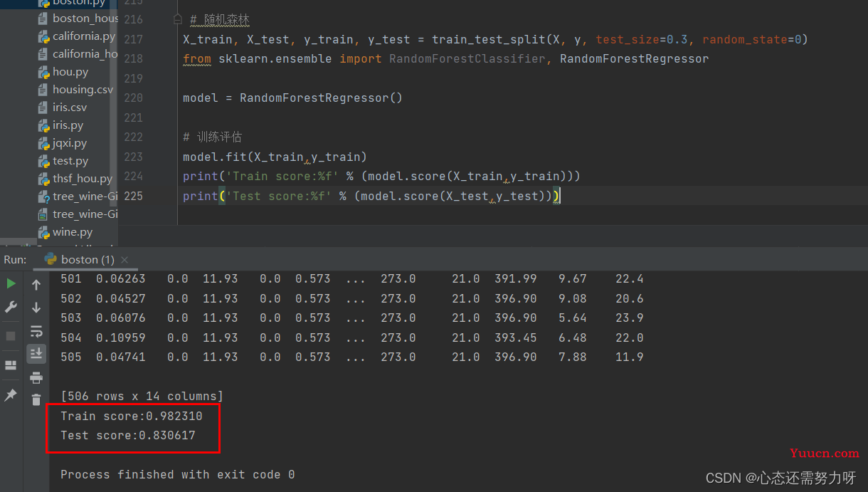Screen dimensions: 868x492
Task: Click comment '# 随机森林' on line 216
Action: click(220, 20)
